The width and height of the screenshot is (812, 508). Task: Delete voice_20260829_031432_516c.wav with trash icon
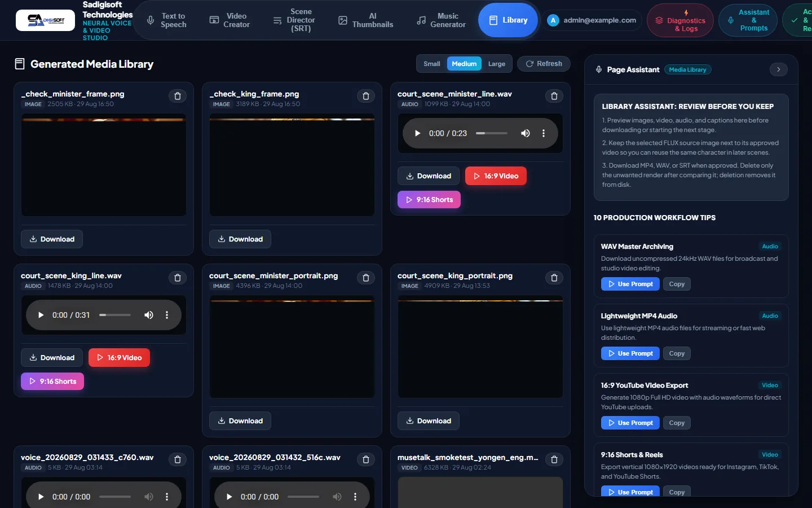pyautogui.click(x=366, y=459)
